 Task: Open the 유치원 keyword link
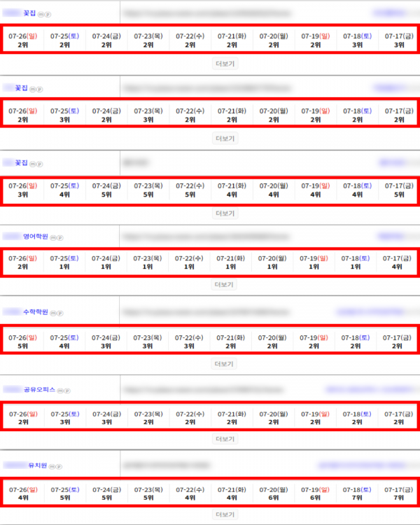[x=38, y=465]
